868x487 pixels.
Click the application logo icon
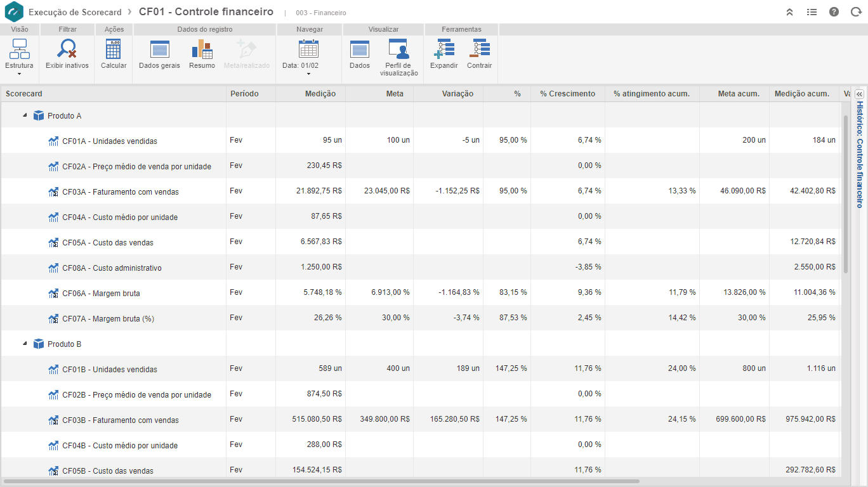13,12
